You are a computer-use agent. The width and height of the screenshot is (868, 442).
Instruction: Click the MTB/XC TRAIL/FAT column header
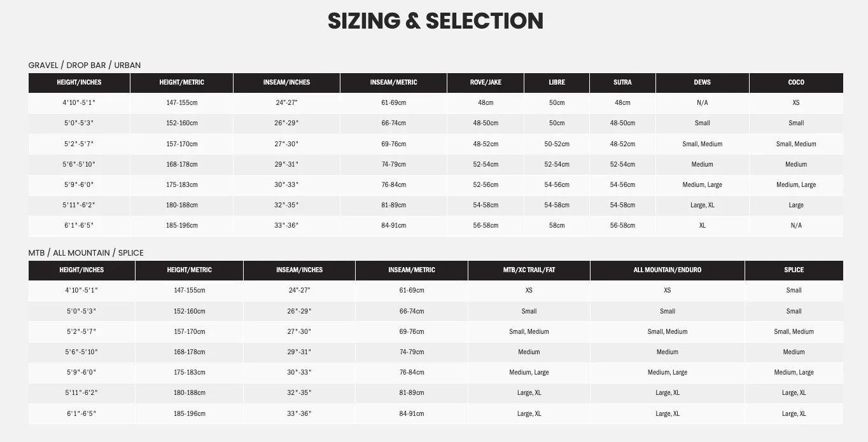point(529,270)
